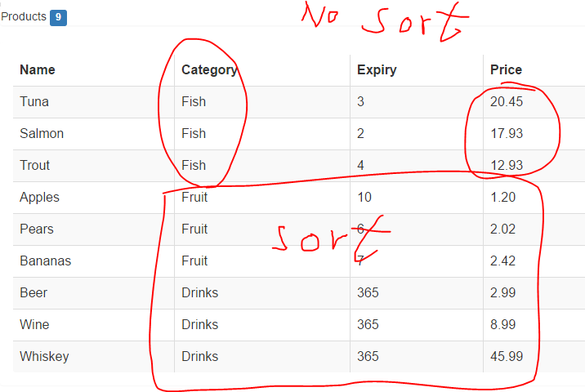Viewport: 585px width, 392px height.
Task: Click the Products count badge 9
Action: [58, 17]
